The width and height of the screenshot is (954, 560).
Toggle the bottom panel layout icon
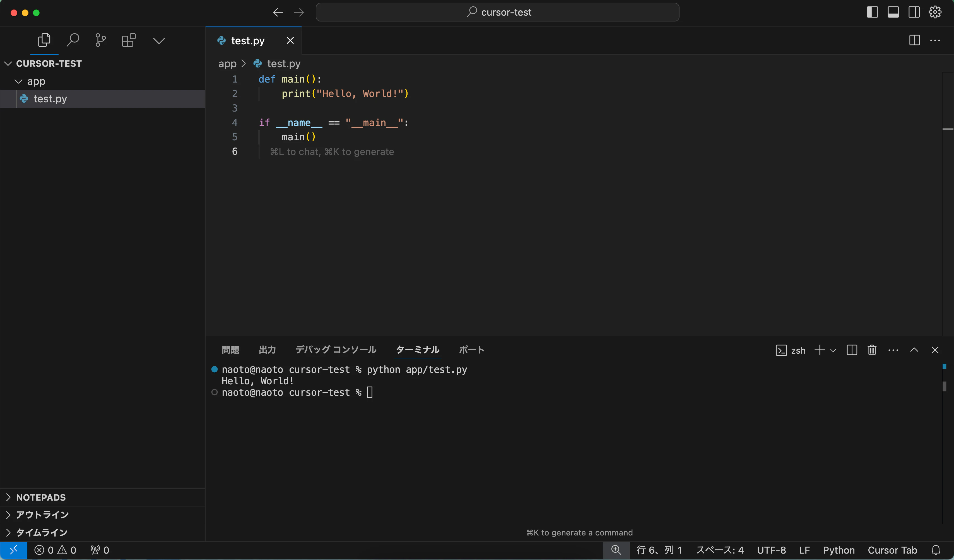[893, 12]
